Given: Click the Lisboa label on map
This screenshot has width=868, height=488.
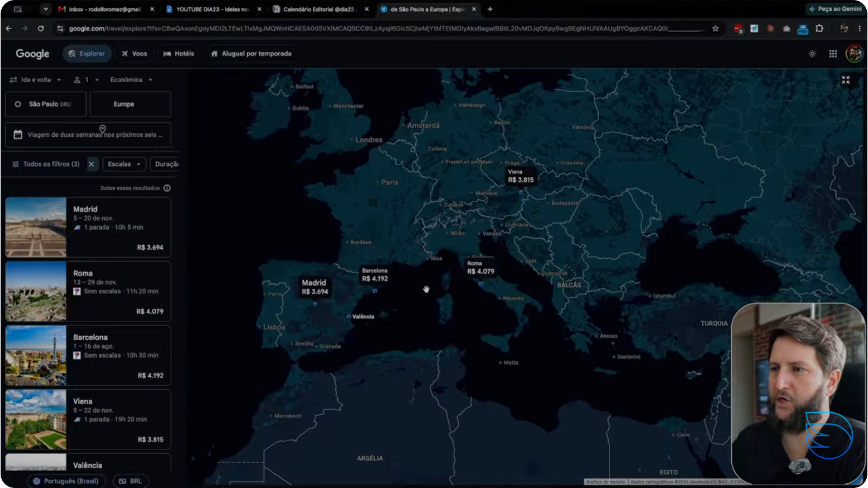Looking at the screenshot, I should [274, 327].
